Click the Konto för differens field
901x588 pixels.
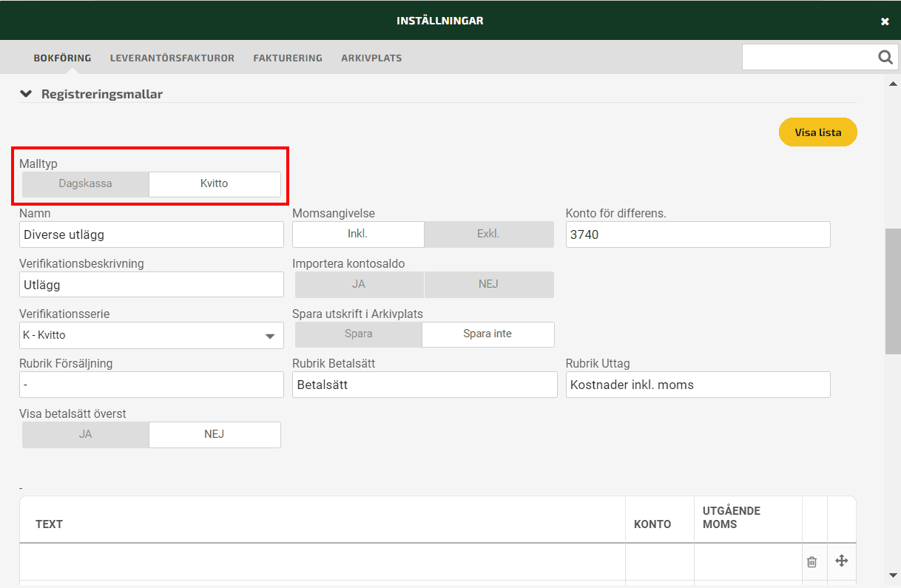(698, 234)
